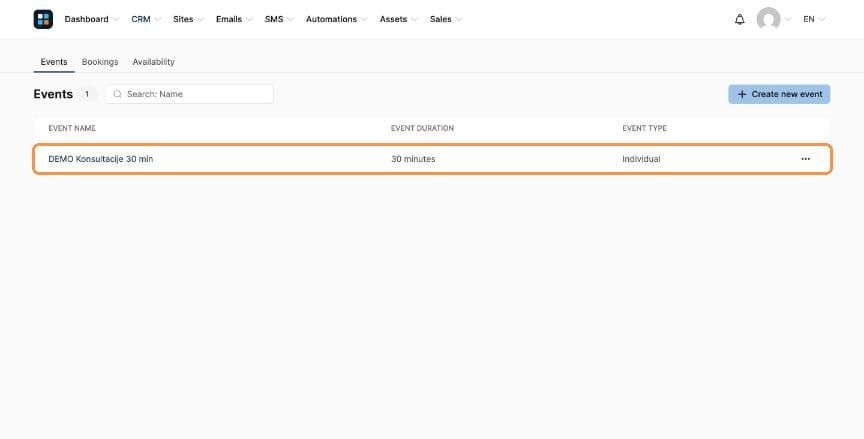This screenshot has width=864, height=439.
Task: Select the Events tab
Action: click(54, 62)
